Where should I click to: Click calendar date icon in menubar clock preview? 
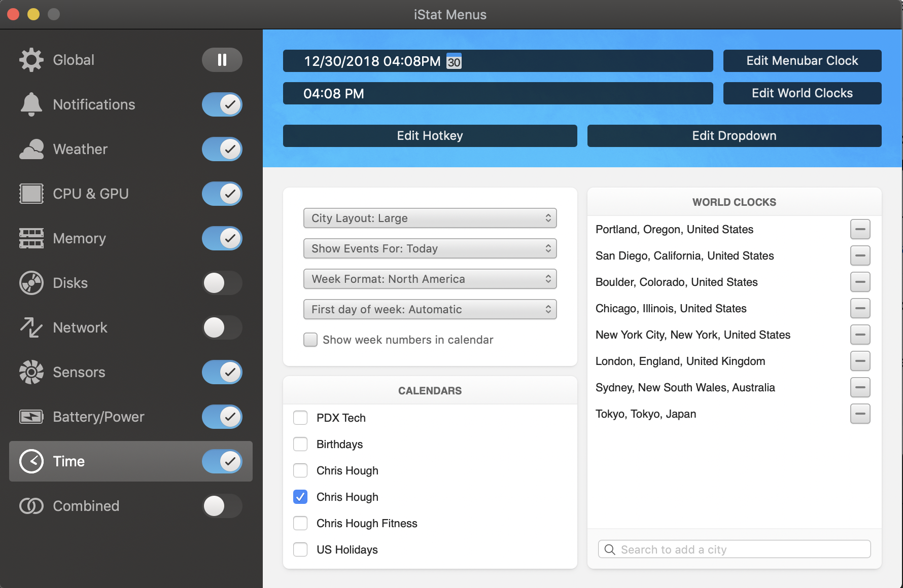click(454, 61)
